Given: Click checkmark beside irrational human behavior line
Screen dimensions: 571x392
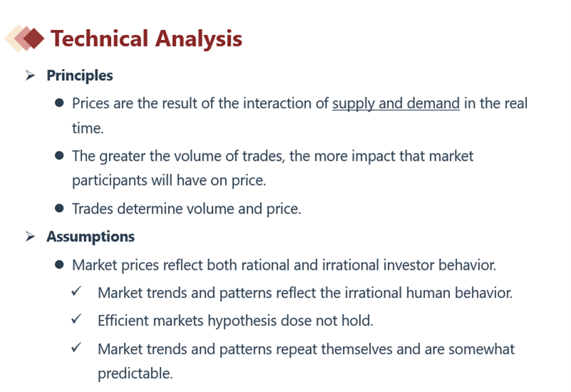Looking at the screenshot, I should [x=76, y=291].
